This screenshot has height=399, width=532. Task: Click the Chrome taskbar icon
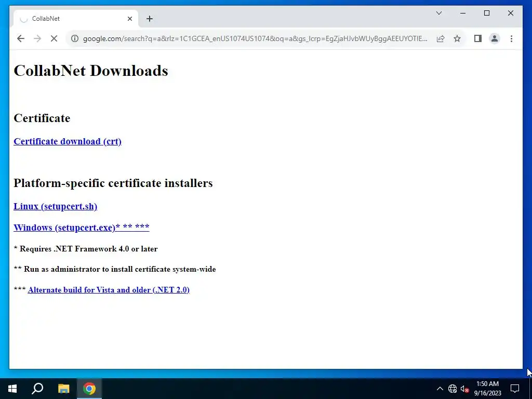89,389
